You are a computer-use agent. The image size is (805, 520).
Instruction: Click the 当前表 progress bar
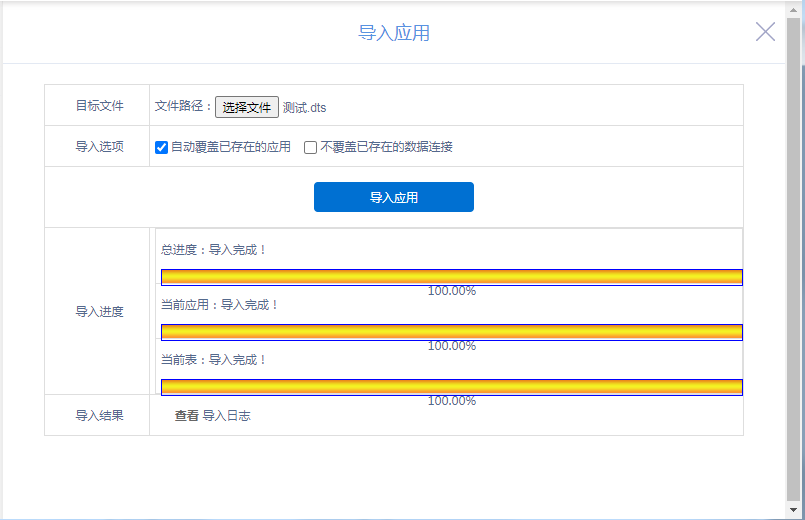coord(451,387)
